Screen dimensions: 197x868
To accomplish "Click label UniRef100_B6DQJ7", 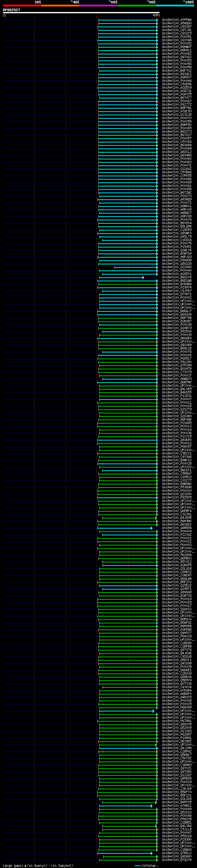I will pos(177,311).
